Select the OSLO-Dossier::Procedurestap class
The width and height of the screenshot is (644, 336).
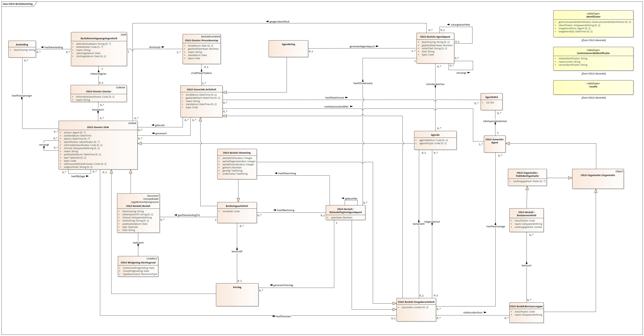coord(201,40)
